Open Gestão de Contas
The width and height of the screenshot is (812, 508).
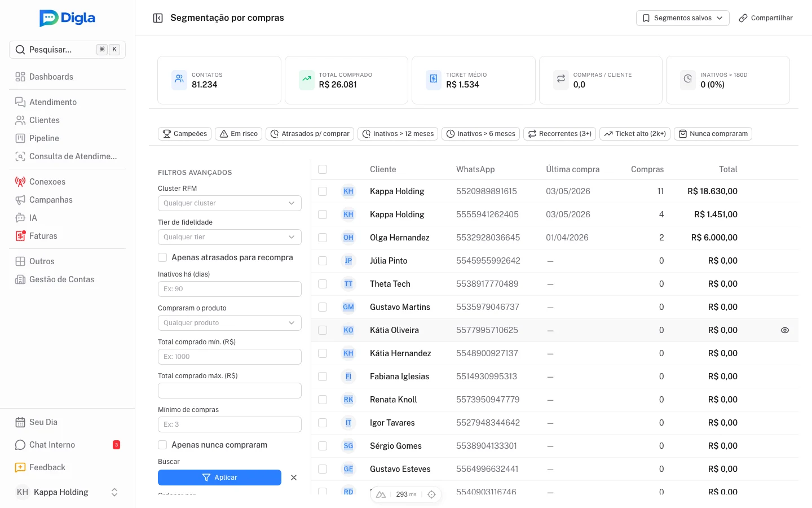(x=67, y=279)
